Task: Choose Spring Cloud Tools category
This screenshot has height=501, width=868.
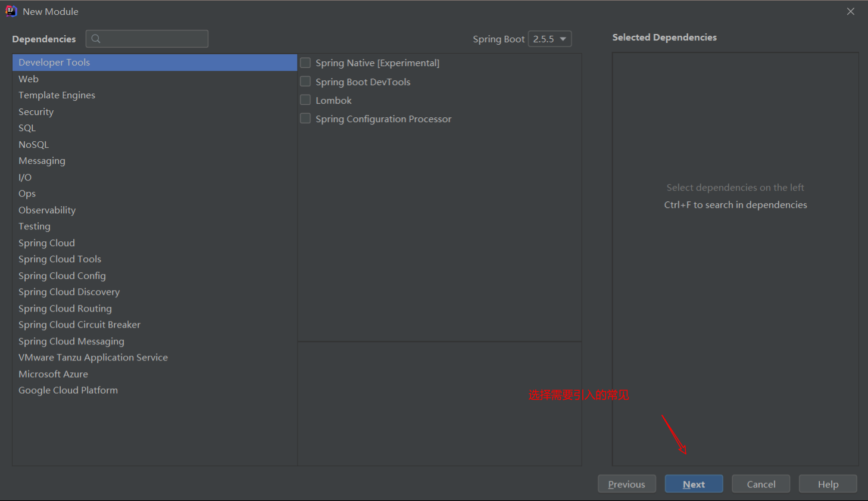Action: pos(155,259)
